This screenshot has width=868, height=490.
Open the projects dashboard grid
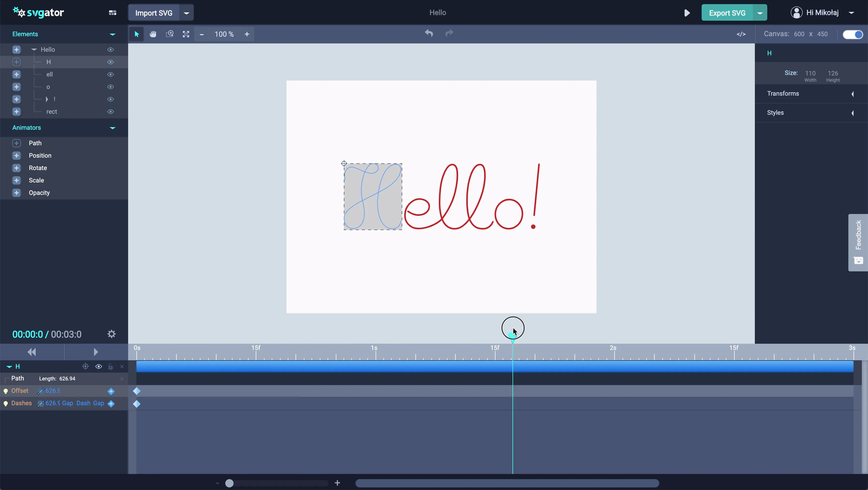click(112, 12)
